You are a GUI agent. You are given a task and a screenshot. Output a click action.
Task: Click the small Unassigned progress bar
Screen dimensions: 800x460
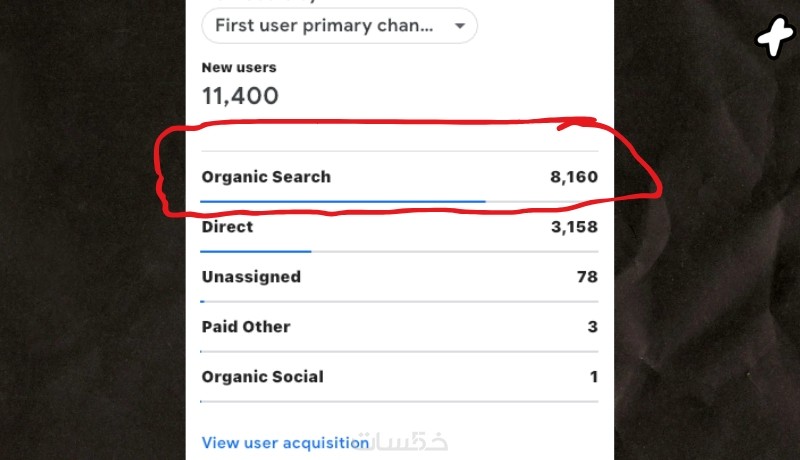[x=203, y=301]
